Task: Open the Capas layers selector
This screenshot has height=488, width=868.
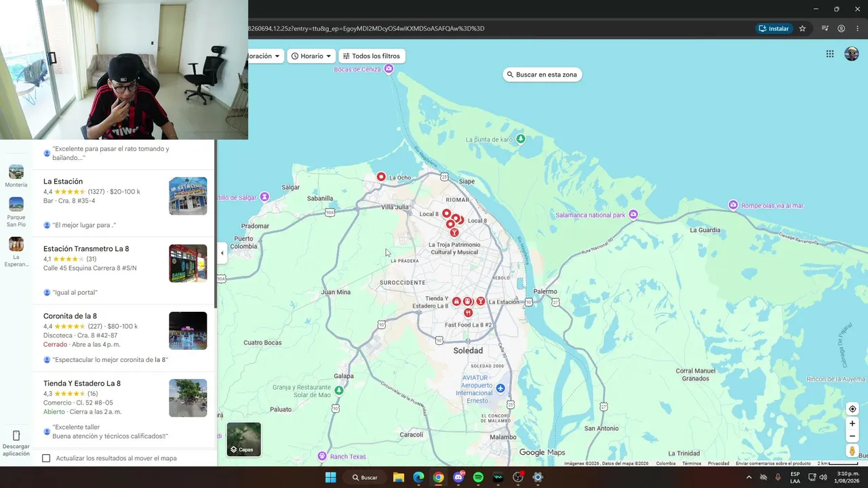Action: 243,440
